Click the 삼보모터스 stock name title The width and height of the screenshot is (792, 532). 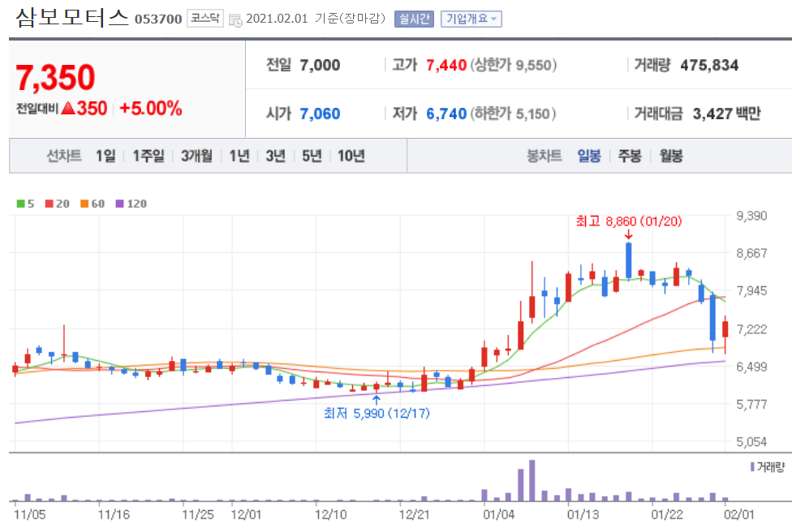72,18
